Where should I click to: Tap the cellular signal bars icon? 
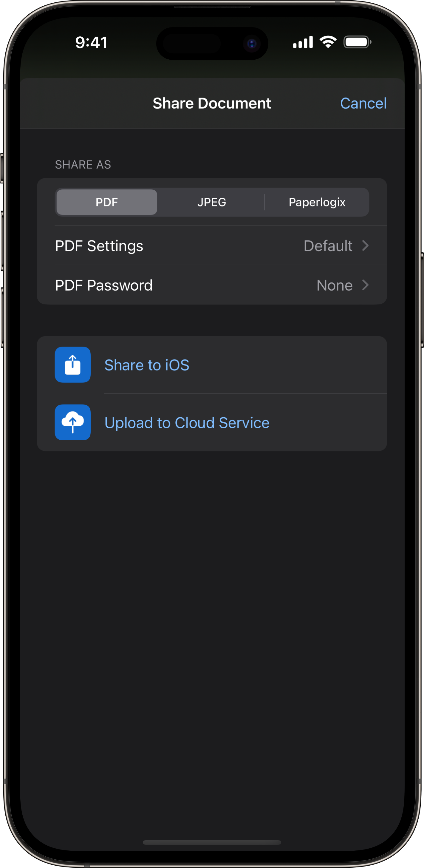click(x=303, y=42)
